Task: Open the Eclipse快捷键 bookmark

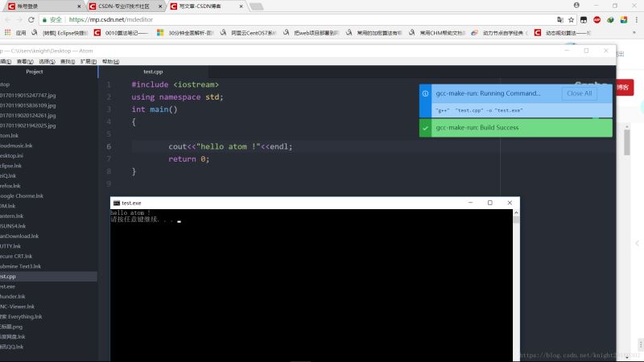Action: pyautogui.click(x=60, y=33)
